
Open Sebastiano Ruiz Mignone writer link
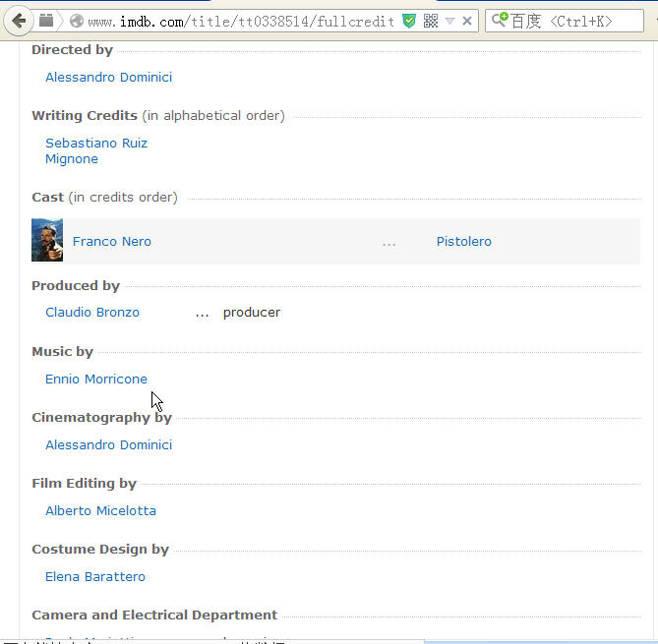96,151
